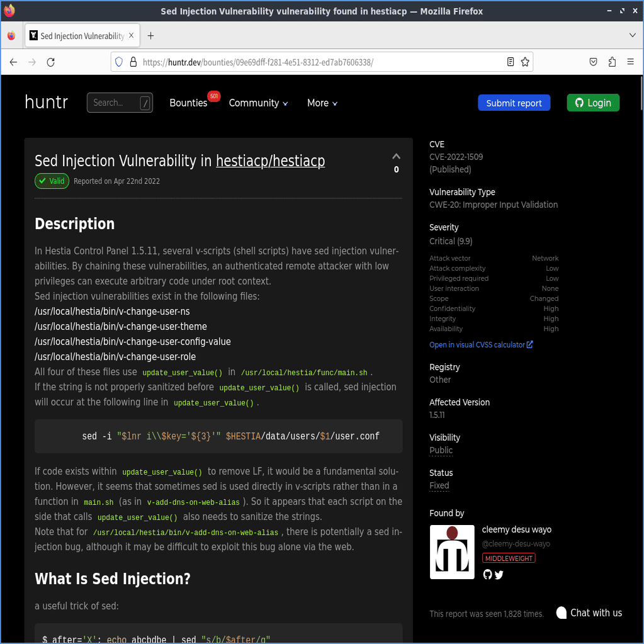Click the green Valid badge
The width and height of the screenshot is (644, 644).
(x=52, y=181)
